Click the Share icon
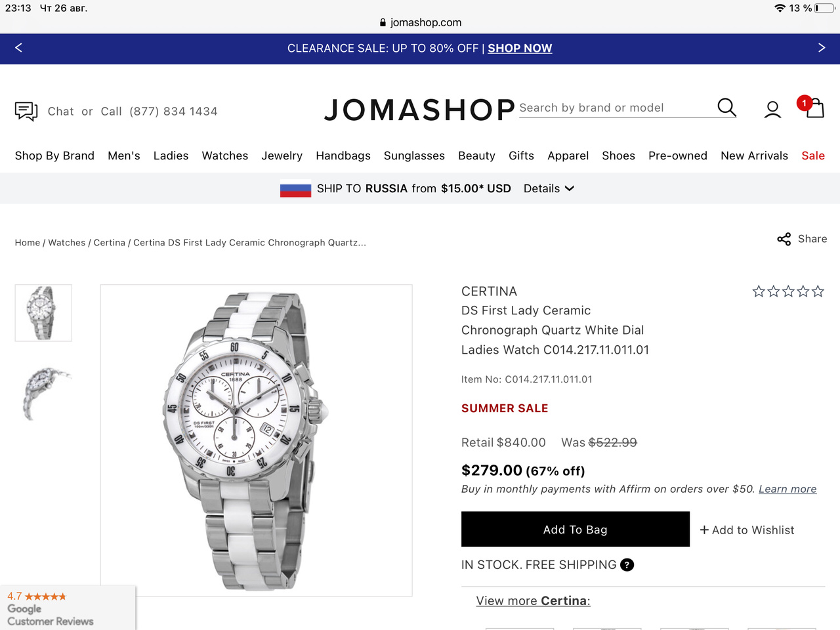The image size is (840, 630). [784, 239]
